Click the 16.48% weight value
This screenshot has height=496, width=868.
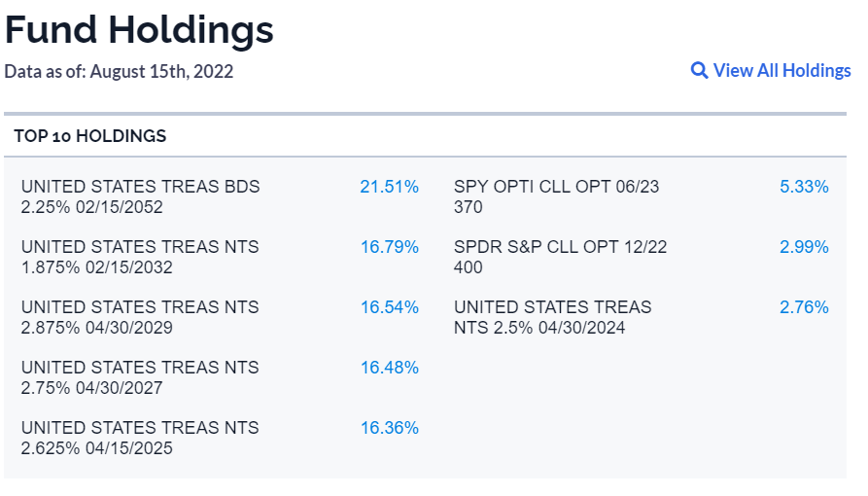pyautogui.click(x=389, y=368)
